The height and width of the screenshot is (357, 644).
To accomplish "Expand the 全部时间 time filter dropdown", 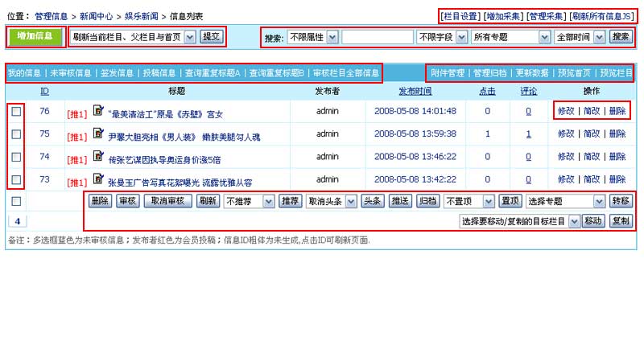I will click(x=579, y=37).
